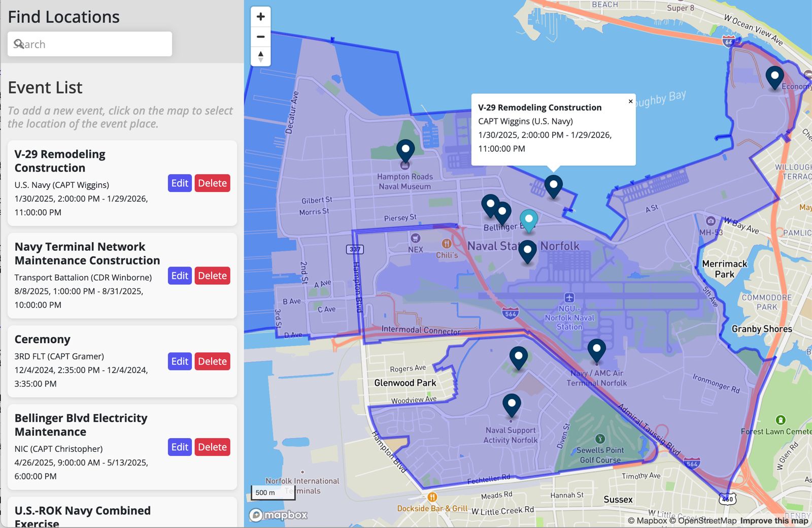Viewport: 812px width, 528px height.
Task: Zoom out of the map
Action: pos(260,37)
